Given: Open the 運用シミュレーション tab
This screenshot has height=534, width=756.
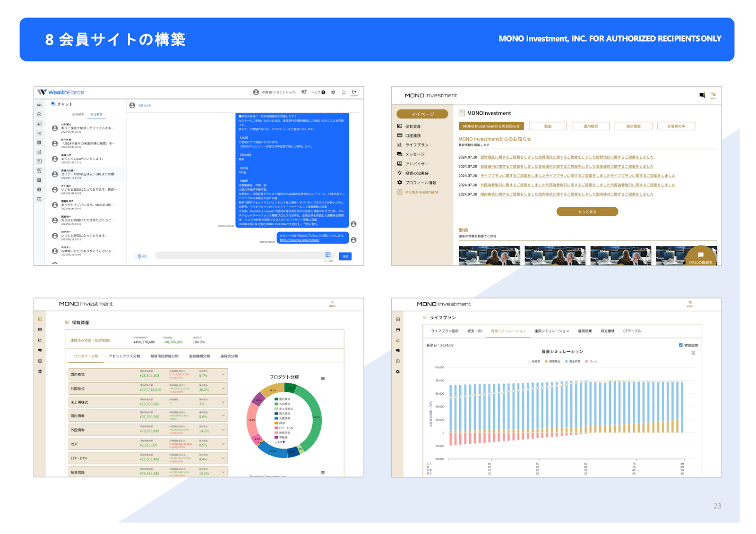Looking at the screenshot, I should click(x=552, y=331).
